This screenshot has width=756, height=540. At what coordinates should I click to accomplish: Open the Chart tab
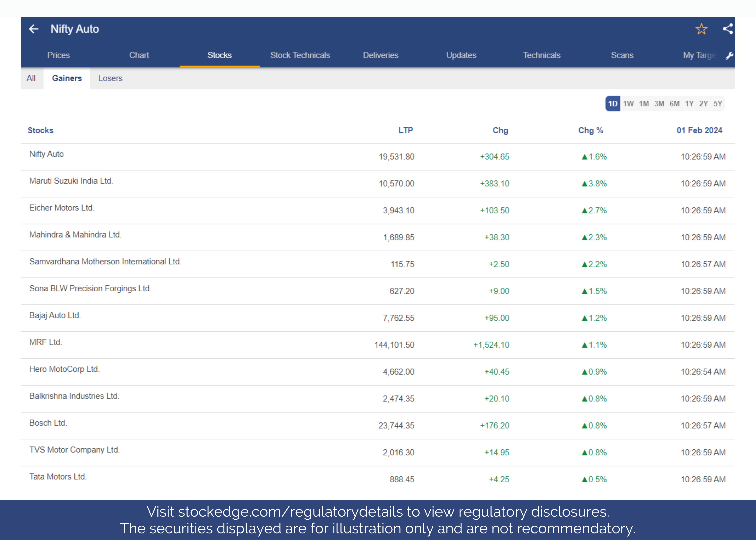coord(139,55)
